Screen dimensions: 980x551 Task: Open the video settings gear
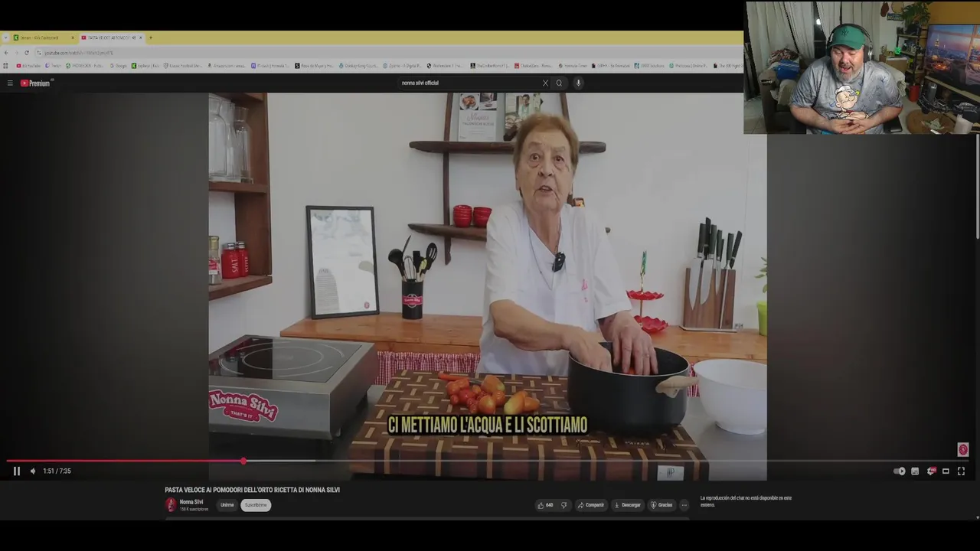click(931, 471)
